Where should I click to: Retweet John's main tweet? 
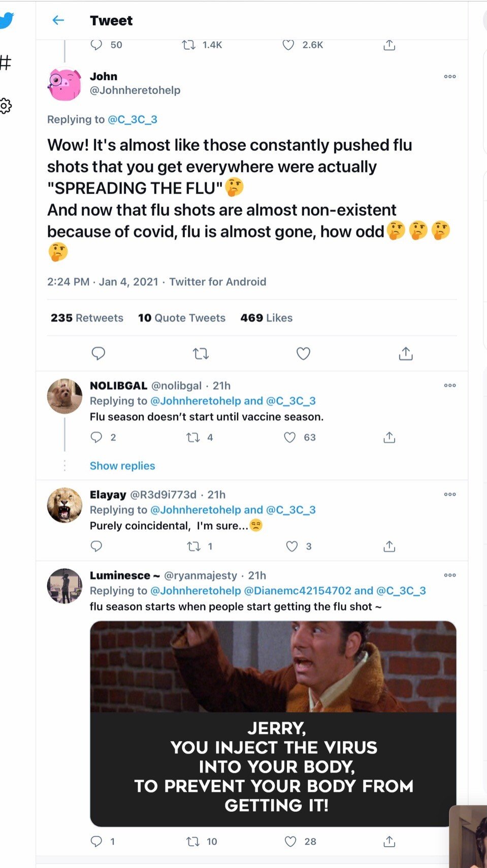(x=201, y=353)
